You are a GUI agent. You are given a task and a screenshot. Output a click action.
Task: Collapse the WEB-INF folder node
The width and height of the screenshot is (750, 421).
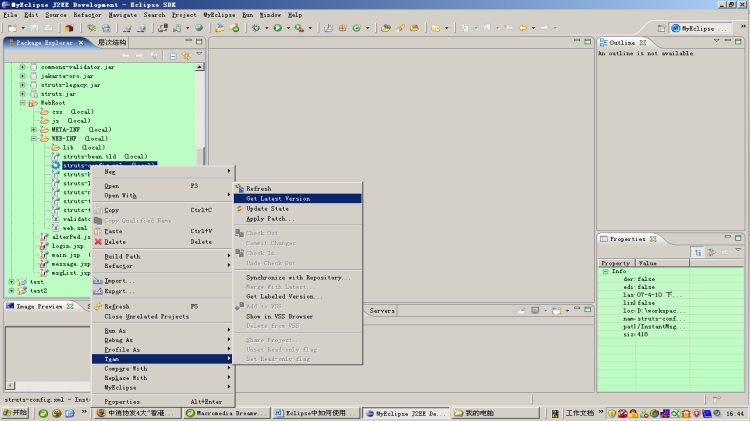[33, 139]
